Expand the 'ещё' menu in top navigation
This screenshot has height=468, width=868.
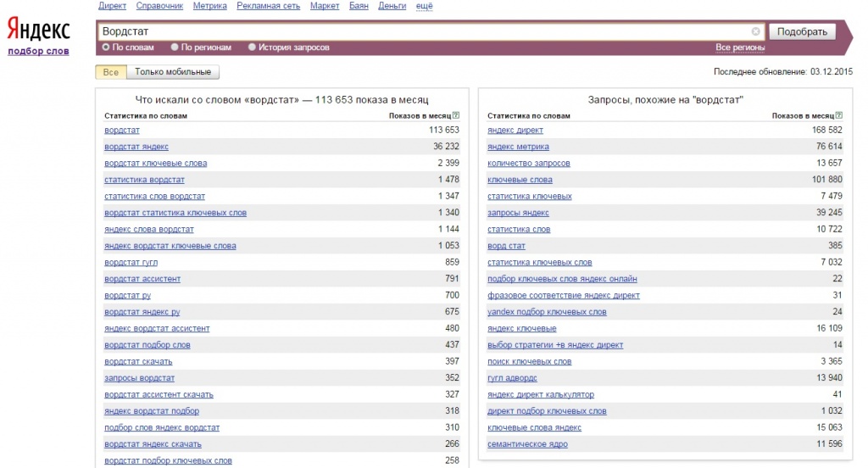point(424,6)
